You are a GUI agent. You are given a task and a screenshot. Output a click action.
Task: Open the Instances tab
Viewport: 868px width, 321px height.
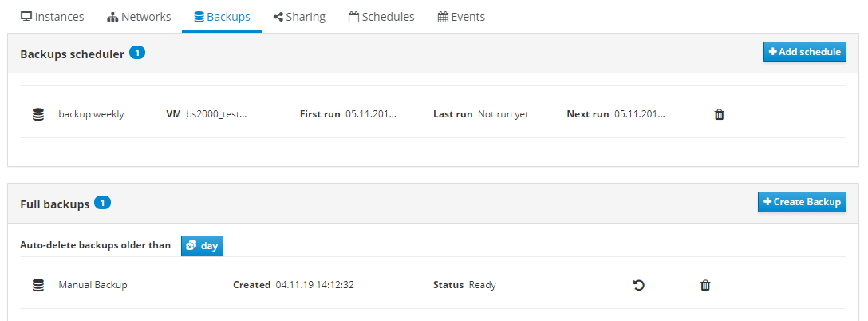click(52, 17)
